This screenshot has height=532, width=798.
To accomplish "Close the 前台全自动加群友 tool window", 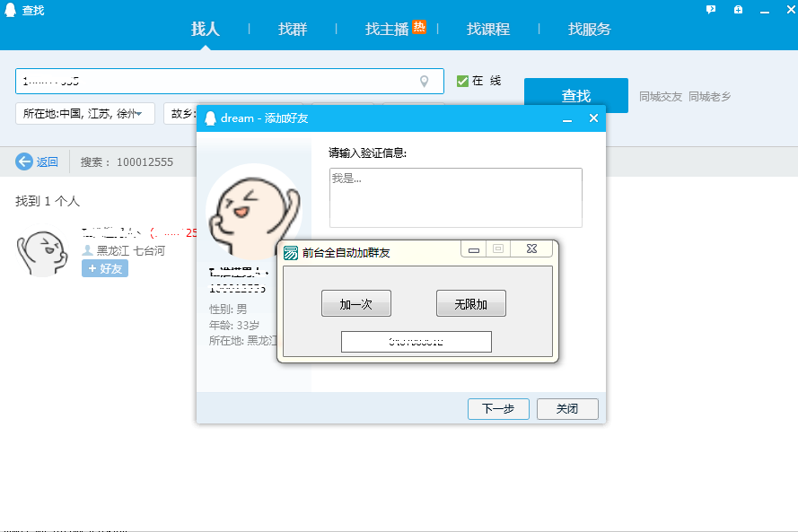I will click(x=531, y=249).
